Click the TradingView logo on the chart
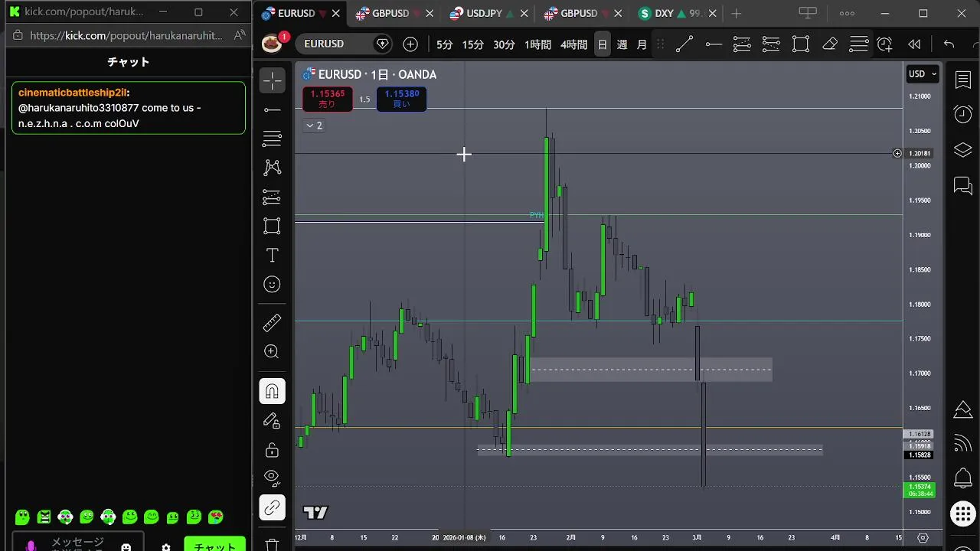Screen dimensions: 980x551 click(315, 513)
